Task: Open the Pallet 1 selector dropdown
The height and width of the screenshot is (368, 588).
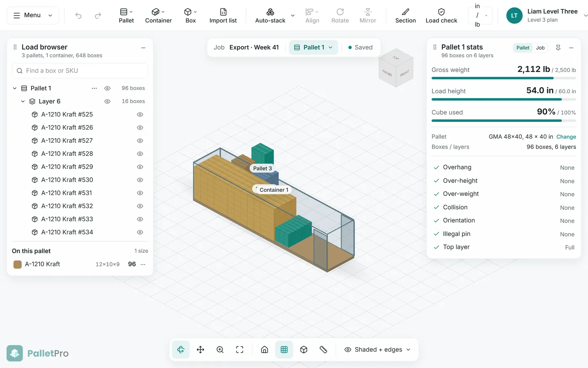Action: point(314,47)
